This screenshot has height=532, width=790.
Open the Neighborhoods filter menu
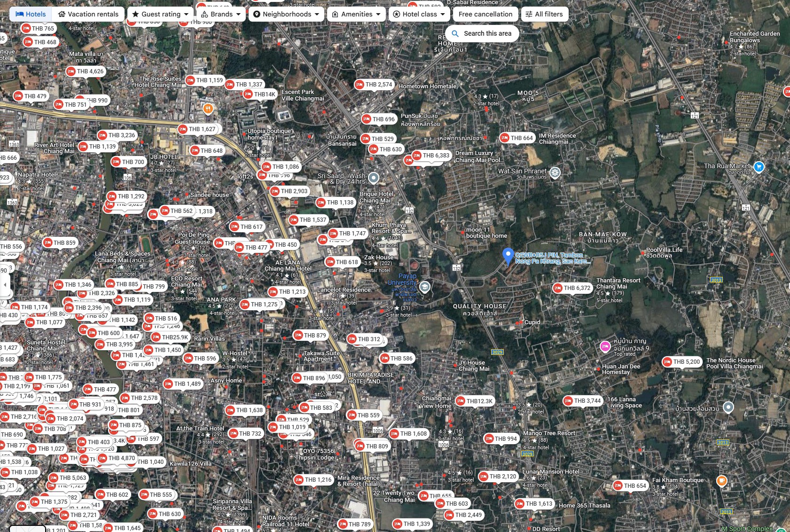[286, 14]
